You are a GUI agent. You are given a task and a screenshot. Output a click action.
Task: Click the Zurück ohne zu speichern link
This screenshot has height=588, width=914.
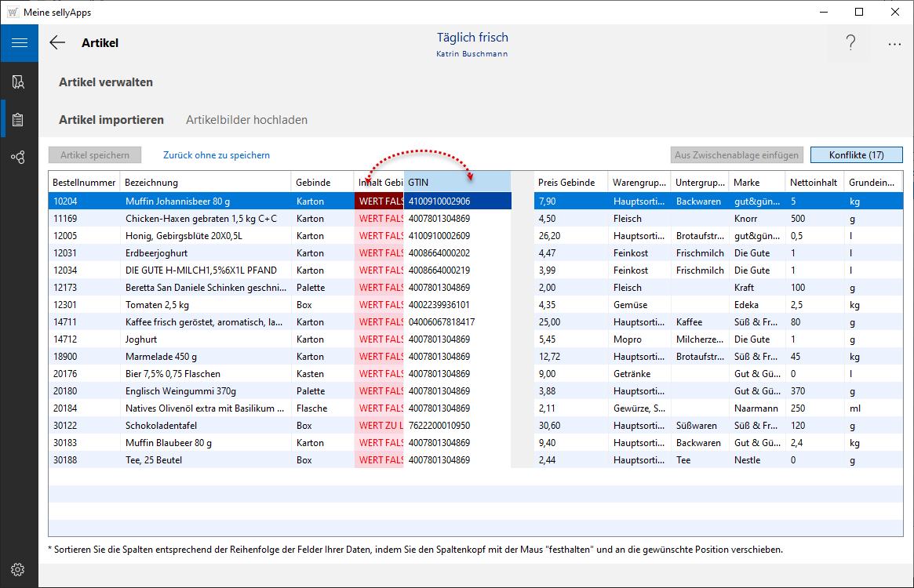217,155
